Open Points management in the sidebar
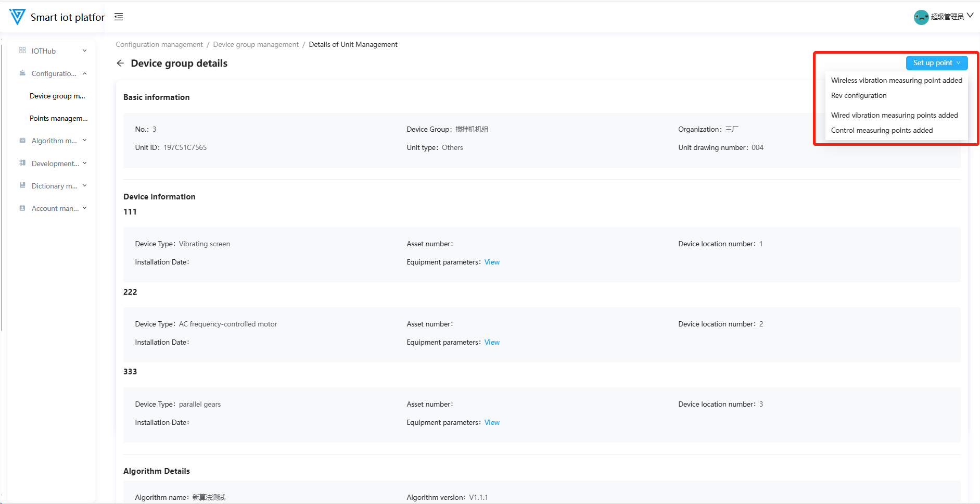Screen dimensions: 980x504 [x=58, y=118]
